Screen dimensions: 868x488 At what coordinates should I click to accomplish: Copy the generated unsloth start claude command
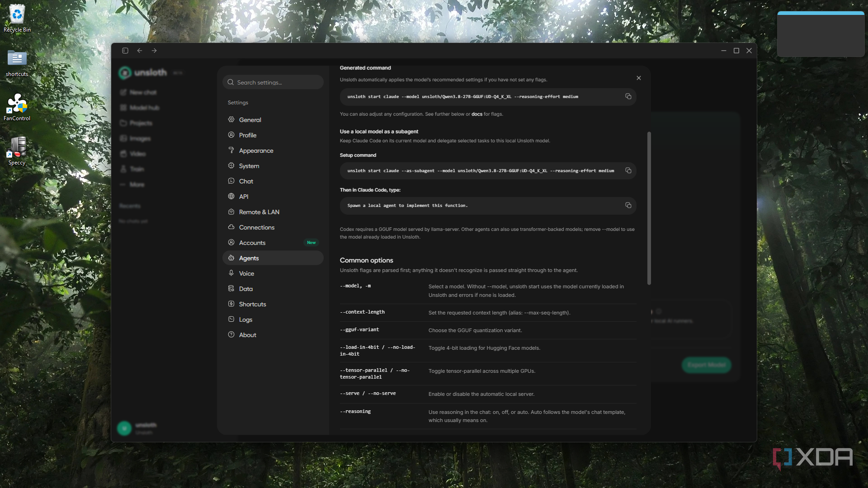(628, 96)
